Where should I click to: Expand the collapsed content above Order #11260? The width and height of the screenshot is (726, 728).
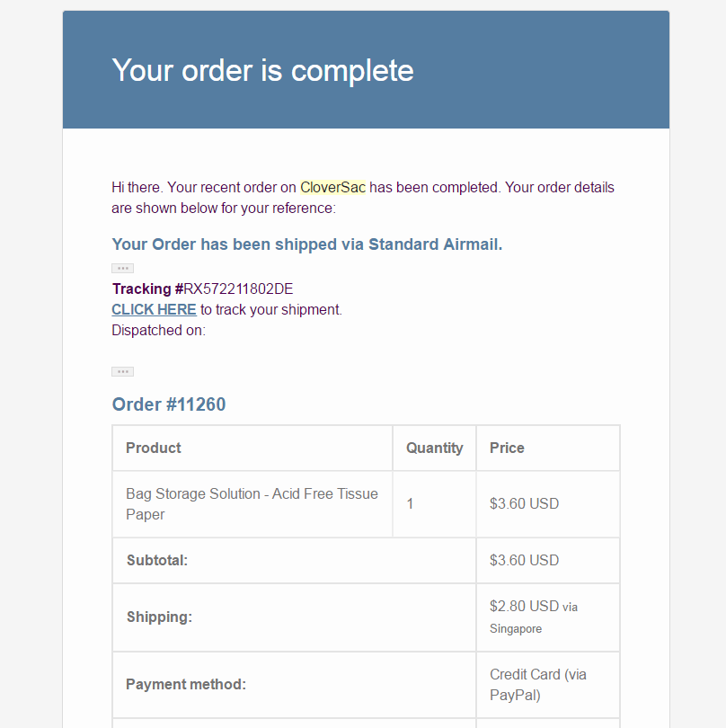[x=122, y=371]
